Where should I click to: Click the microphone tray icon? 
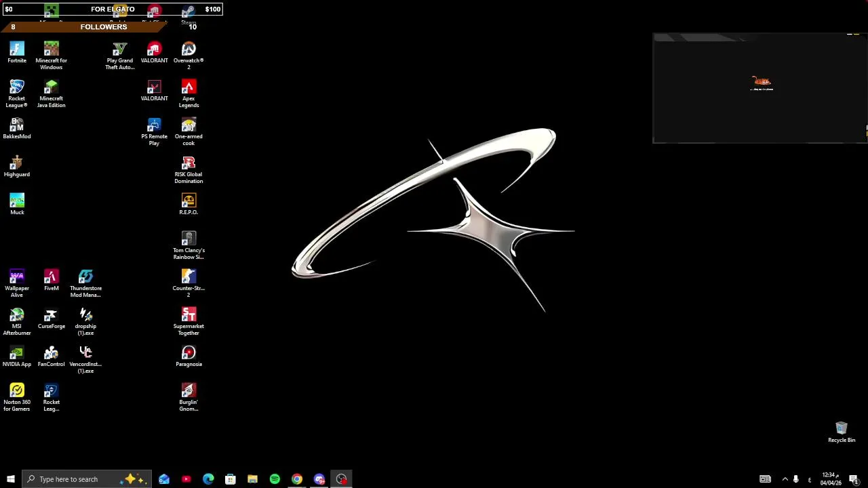click(796, 479)
